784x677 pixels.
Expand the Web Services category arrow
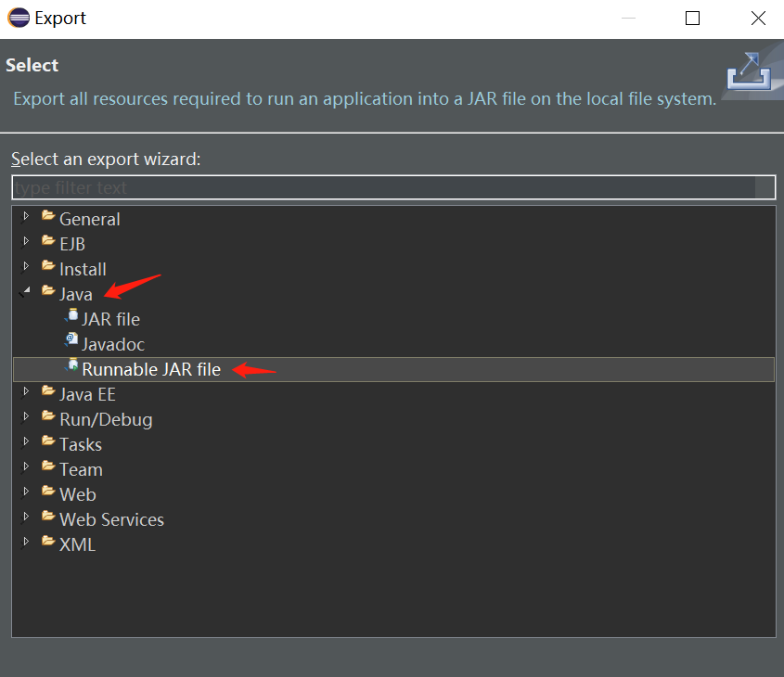26,517
